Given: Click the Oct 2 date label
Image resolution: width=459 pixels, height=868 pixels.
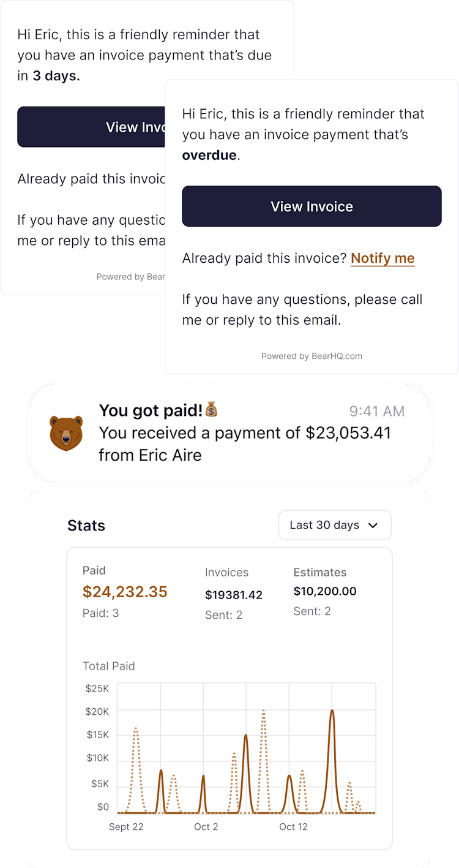Looking at the screenshot, I should [x=206, y=827].
